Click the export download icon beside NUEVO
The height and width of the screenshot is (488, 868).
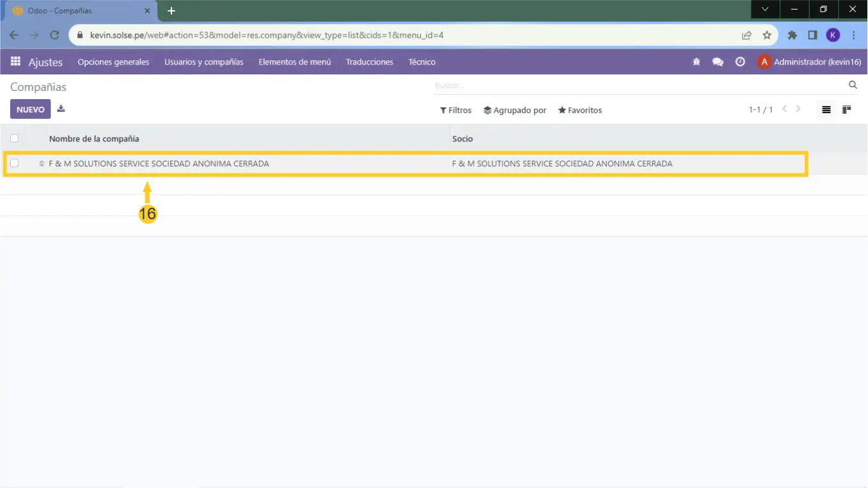(x=61, y=109)
